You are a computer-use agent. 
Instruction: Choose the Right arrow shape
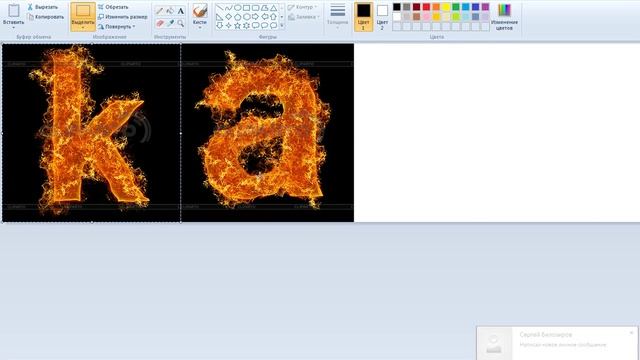[256, 17]
